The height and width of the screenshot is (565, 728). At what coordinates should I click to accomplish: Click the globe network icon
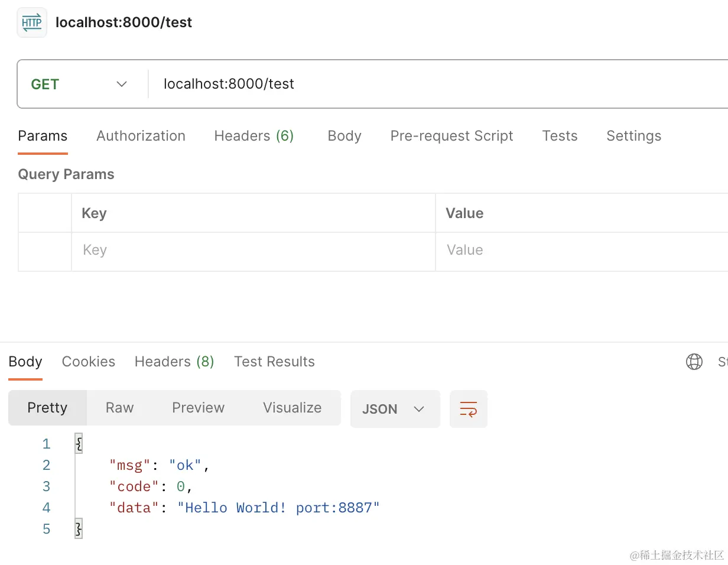694,362
